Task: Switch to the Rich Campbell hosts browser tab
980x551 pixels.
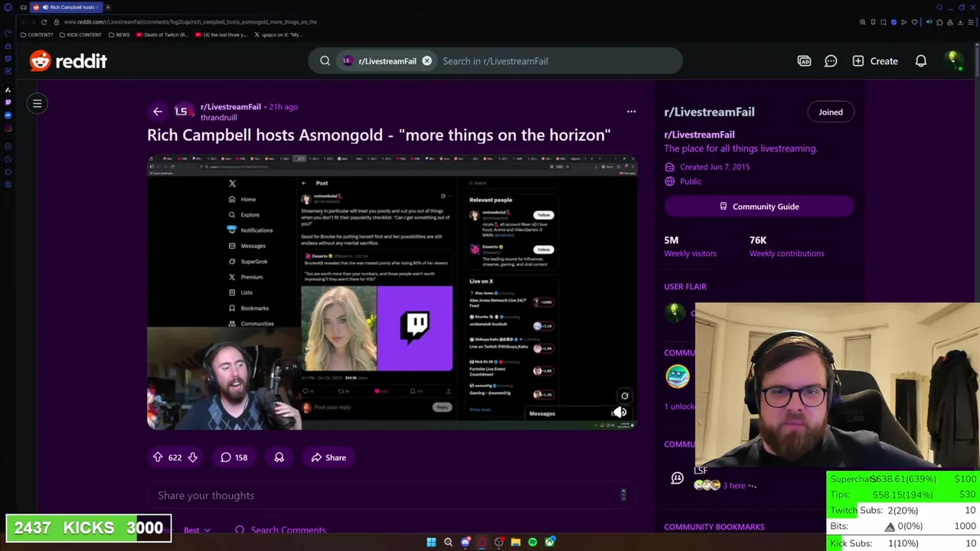Action: [x=67, y=7]
